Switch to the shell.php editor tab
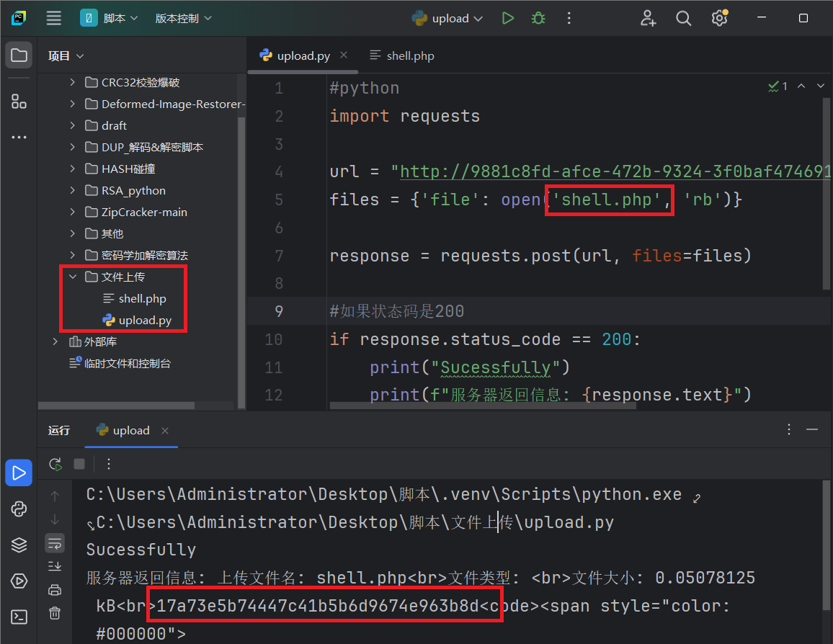 tap(402, 55)
